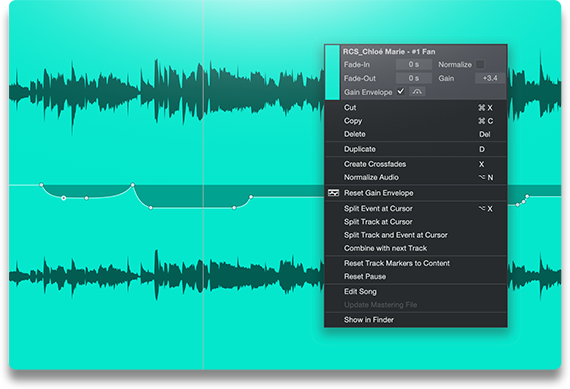Select Reset Track Markers to Content
The image size is (570, 389).
tap(416, 263)
